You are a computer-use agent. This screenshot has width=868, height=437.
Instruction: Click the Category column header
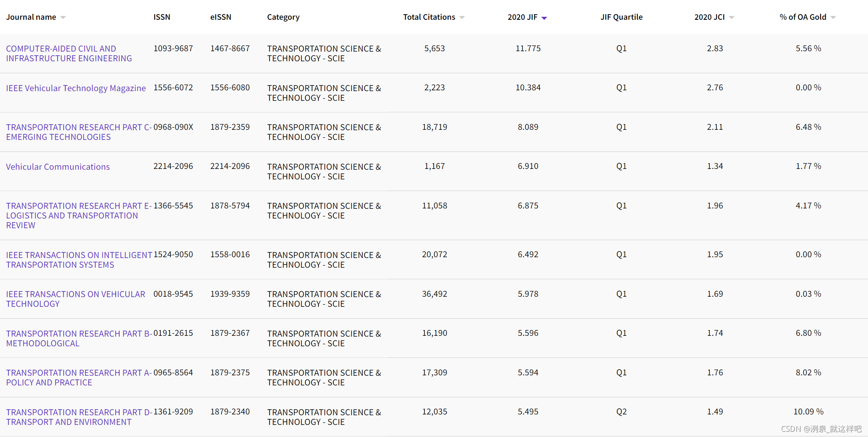pos(283,17)
